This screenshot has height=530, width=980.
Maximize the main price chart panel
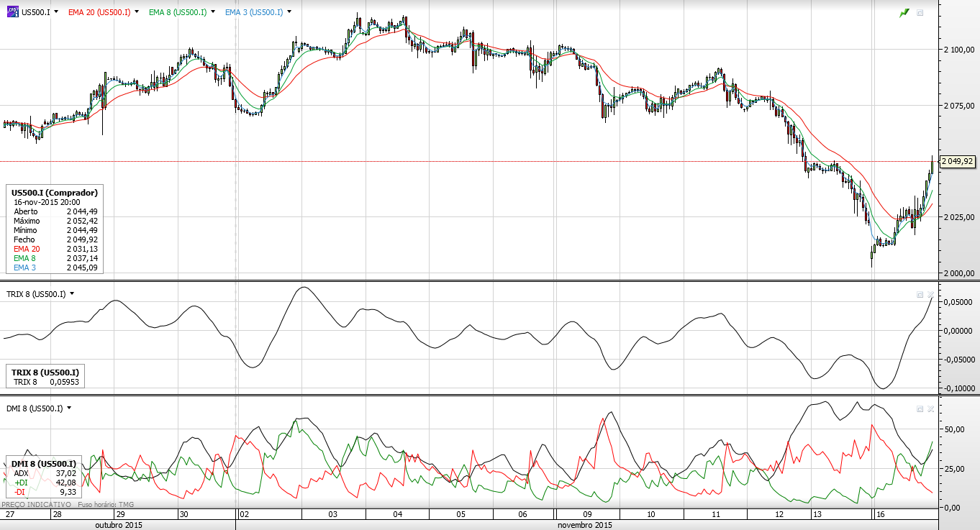point(920,13)
